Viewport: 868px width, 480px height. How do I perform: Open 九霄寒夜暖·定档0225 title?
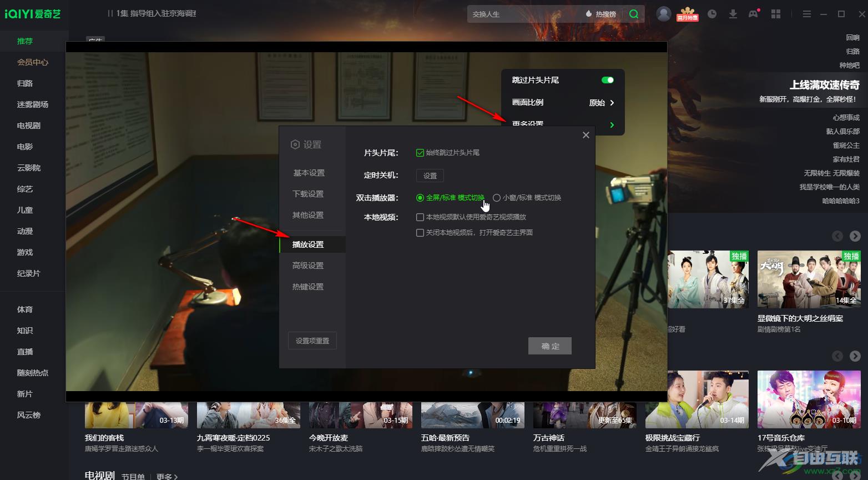[x=234, y=438]
